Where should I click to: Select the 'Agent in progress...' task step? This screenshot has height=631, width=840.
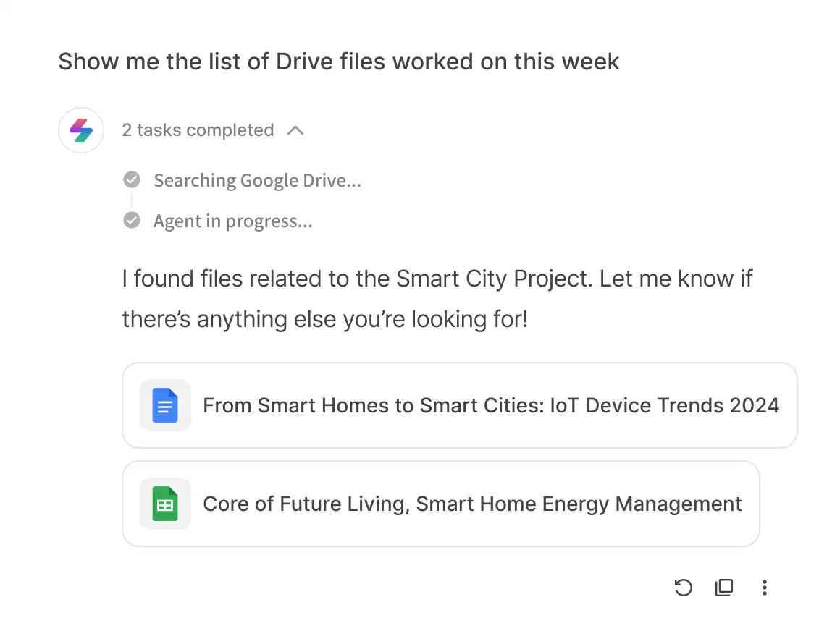[232, 221]
